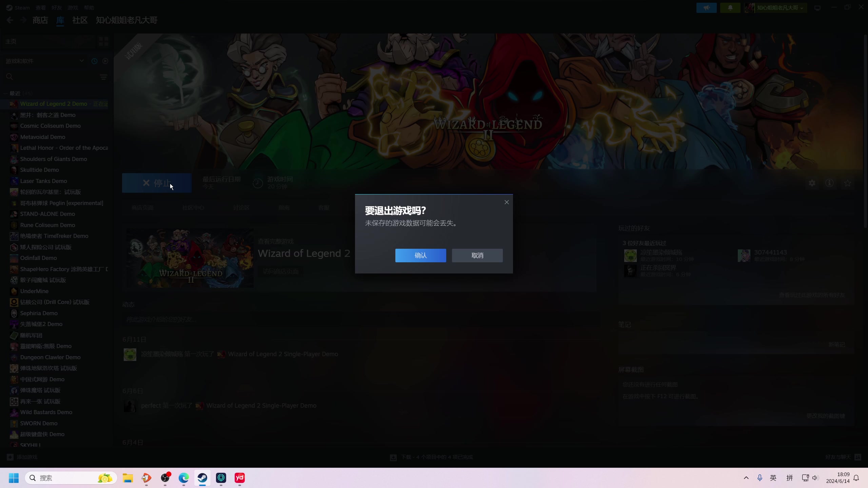Open the 知心姐姐老凡大哥 profile tab

tap(126, 20)
